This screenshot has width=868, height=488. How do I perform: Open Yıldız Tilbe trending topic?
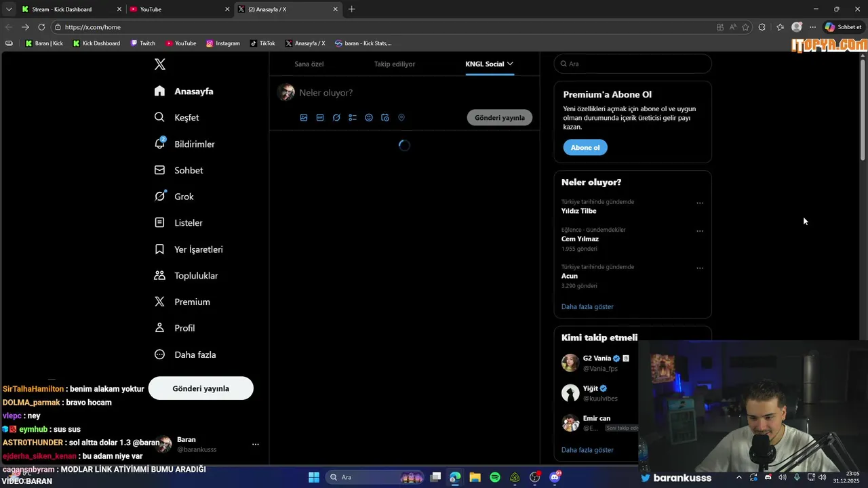point(578,211)
